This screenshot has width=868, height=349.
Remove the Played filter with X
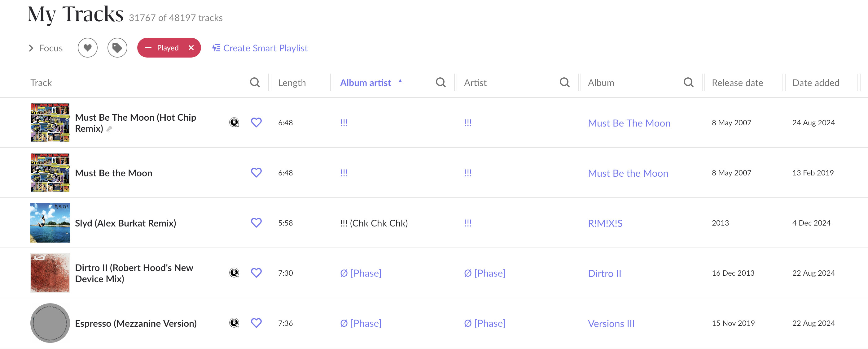[x=191, y=48]
